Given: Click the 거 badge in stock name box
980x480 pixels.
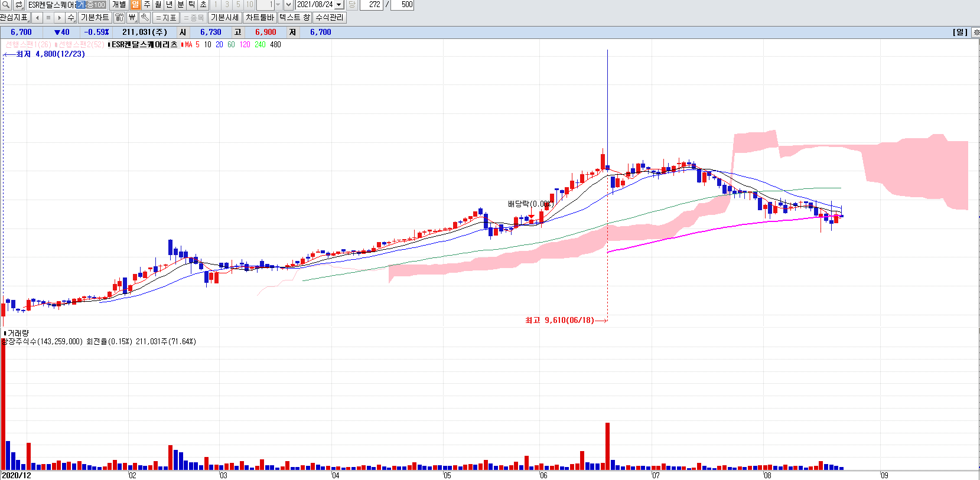Looking at the screenshot, I should tap(81, 5).
